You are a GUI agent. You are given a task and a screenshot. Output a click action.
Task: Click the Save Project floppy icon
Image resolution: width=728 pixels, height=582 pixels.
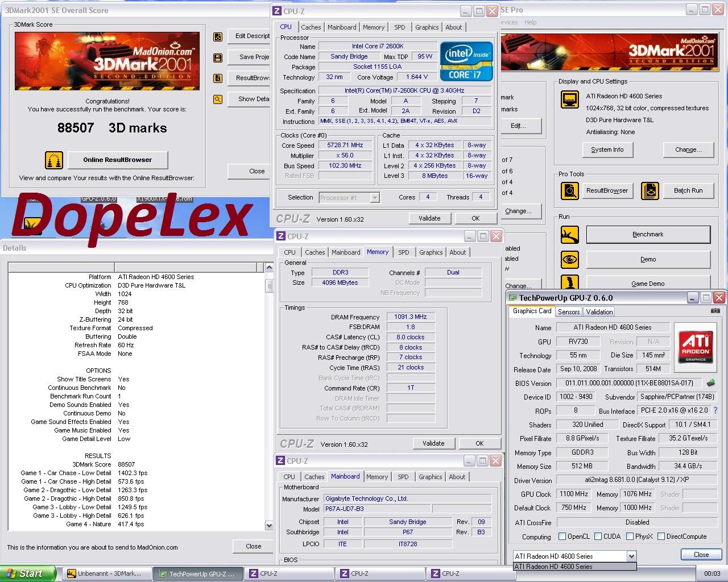point(218,57)
